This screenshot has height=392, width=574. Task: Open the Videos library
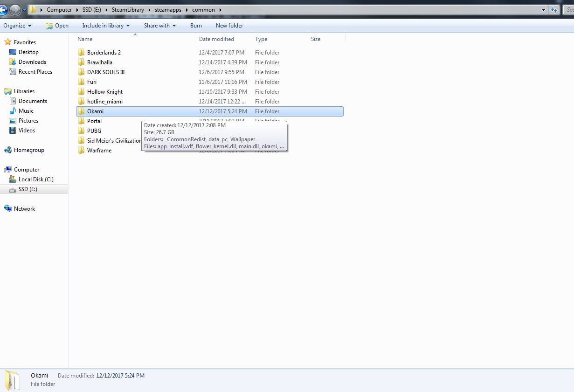27,131
